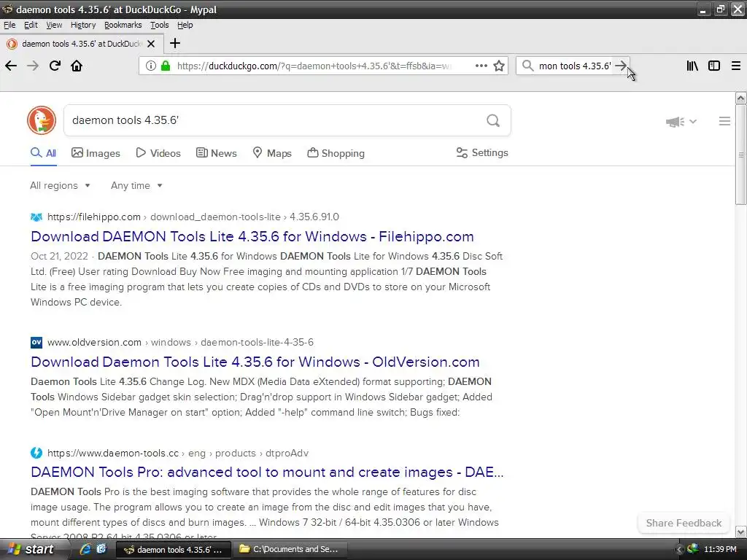Switch to News results
Screen dimensions: 747x560
coord(217,153)
